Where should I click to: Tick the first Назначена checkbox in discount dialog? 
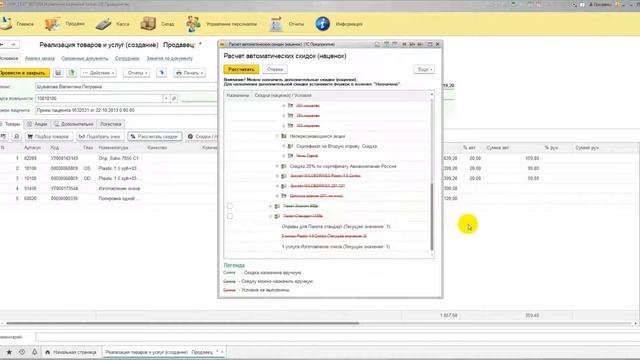(230, 206)
